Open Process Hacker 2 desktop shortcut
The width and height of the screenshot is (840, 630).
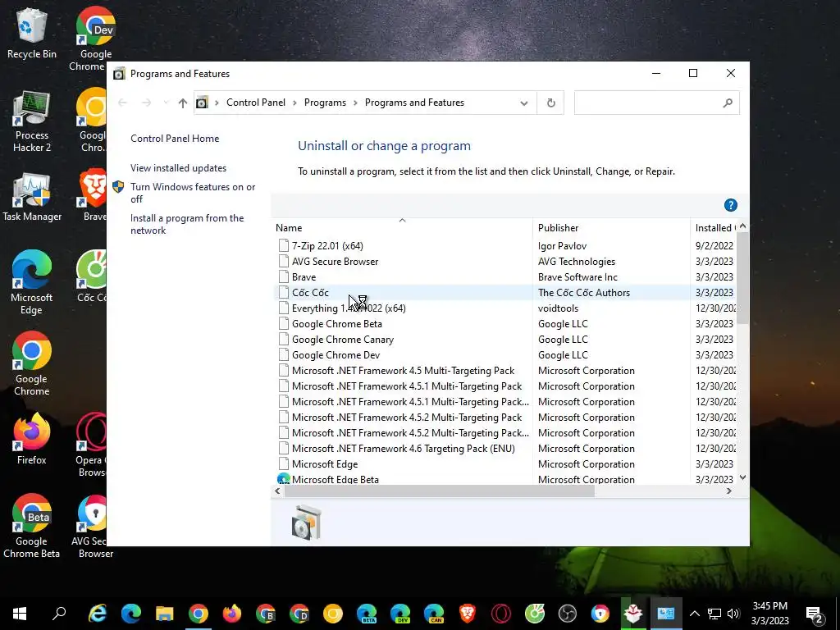tap(32, 121)
